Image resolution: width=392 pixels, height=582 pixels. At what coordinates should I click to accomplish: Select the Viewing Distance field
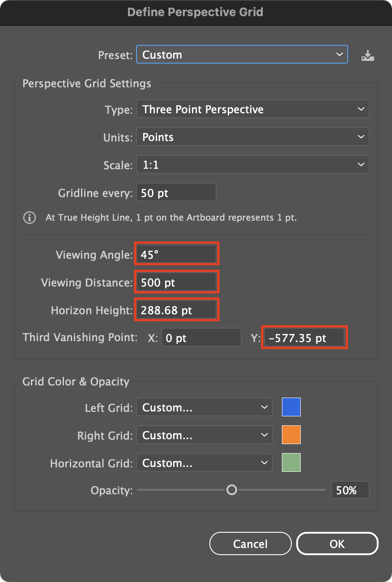pos(176,282)
